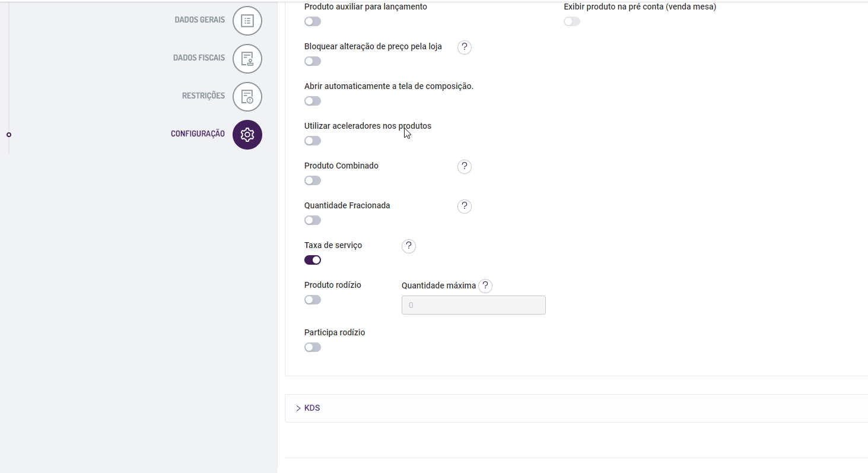The image size is (868, 473).
Task: Show help for Produto Combinado
Action: [x=465, y=167]
